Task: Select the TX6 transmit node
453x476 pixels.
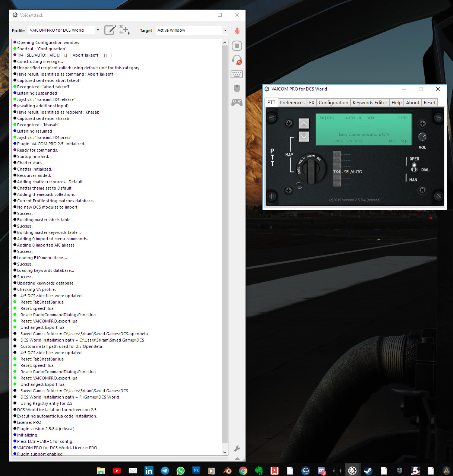Action: click(337, 184)
